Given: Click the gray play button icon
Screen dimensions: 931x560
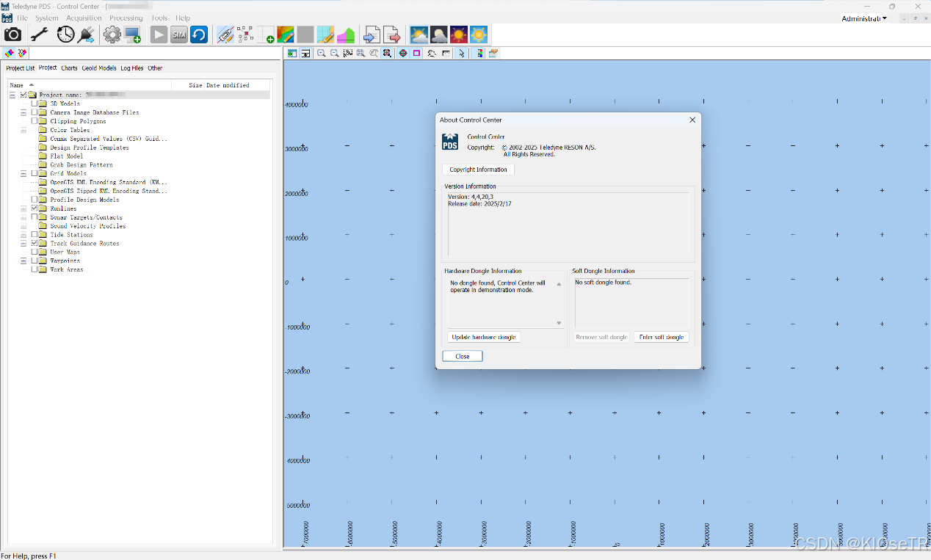Looking at the screenshot, I should (159, 34).
